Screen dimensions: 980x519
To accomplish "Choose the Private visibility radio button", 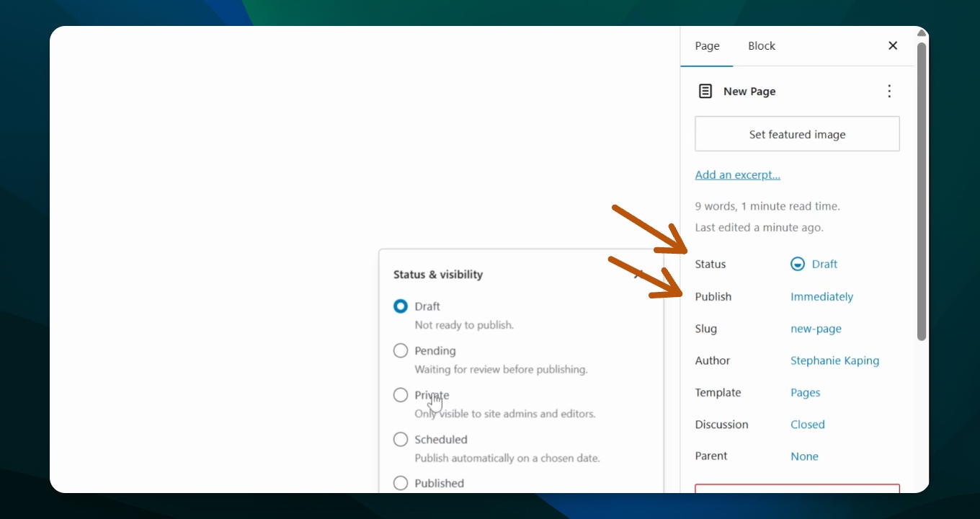I will tap(401, 395).
